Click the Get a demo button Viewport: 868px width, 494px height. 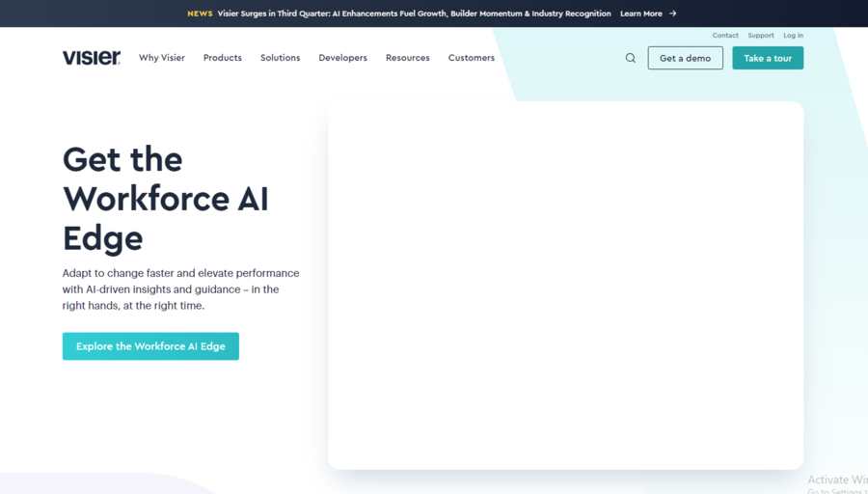pos(686,58)
